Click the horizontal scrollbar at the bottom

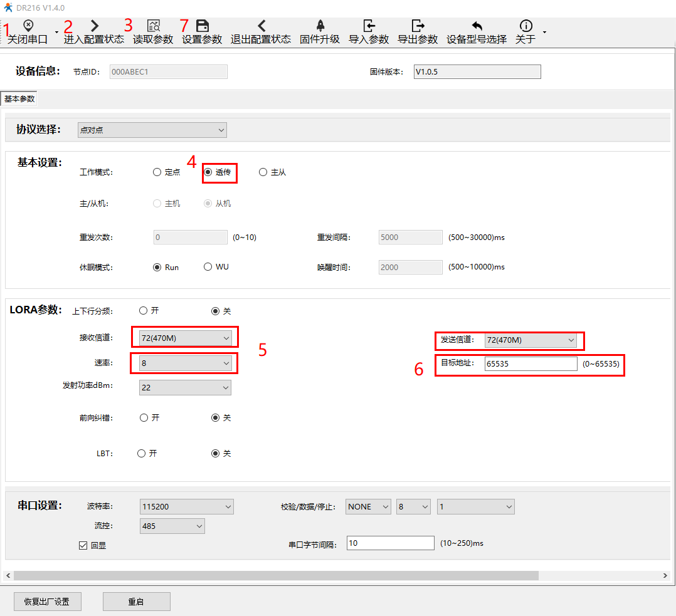276,575
